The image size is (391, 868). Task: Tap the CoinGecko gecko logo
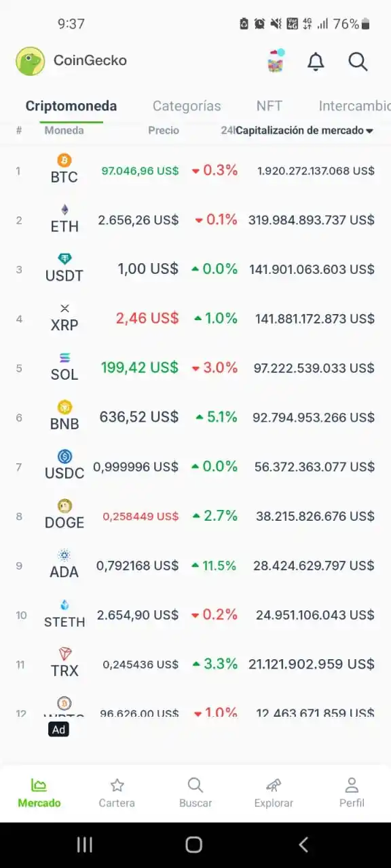click(30, 61)
